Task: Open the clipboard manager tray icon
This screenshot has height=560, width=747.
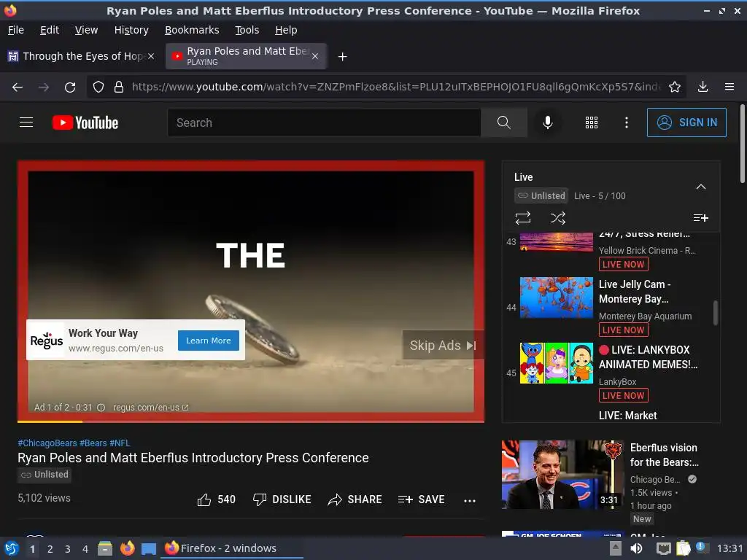Action: 683,548
